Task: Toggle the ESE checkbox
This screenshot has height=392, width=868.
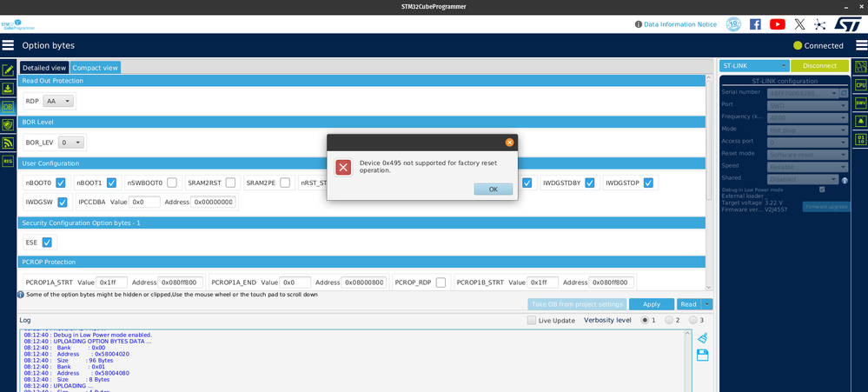Action: [47, 242]
